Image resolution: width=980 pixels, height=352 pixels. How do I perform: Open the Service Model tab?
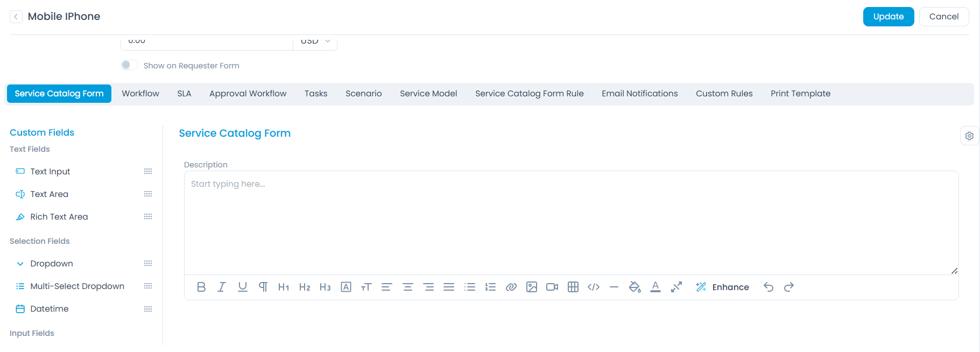[x=428, y=94]
